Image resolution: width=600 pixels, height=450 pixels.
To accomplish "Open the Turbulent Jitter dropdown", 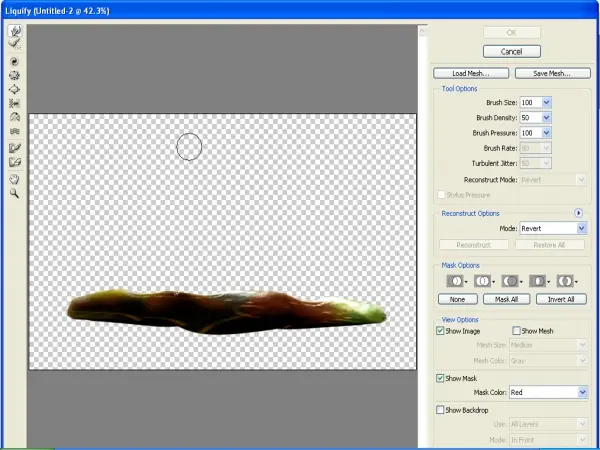I will pos(535,163).
